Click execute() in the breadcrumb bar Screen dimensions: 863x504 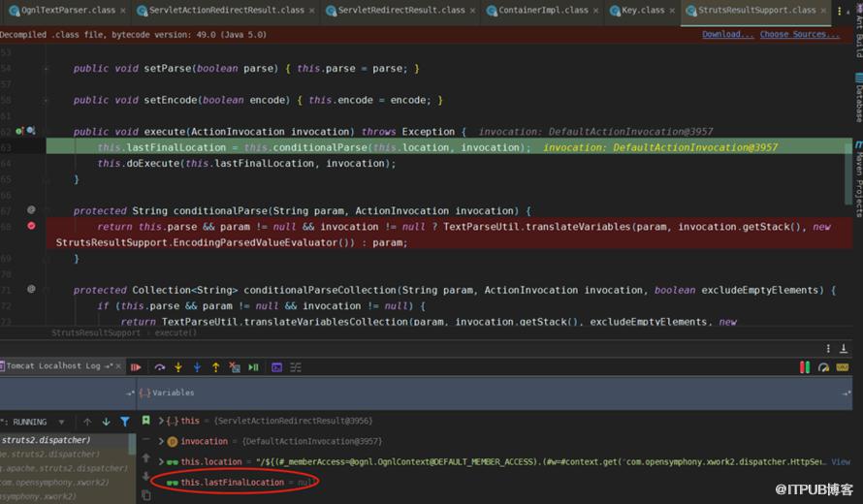click(x=175, y=332)
